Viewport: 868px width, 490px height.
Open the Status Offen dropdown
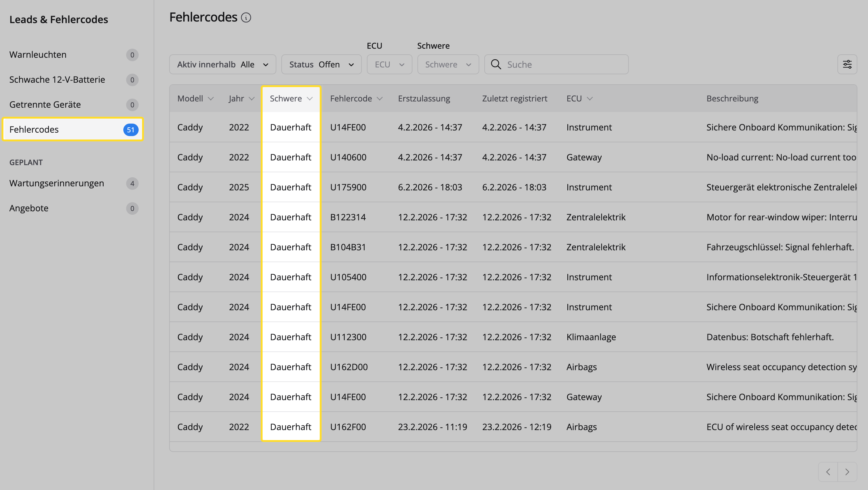(322, 64)
